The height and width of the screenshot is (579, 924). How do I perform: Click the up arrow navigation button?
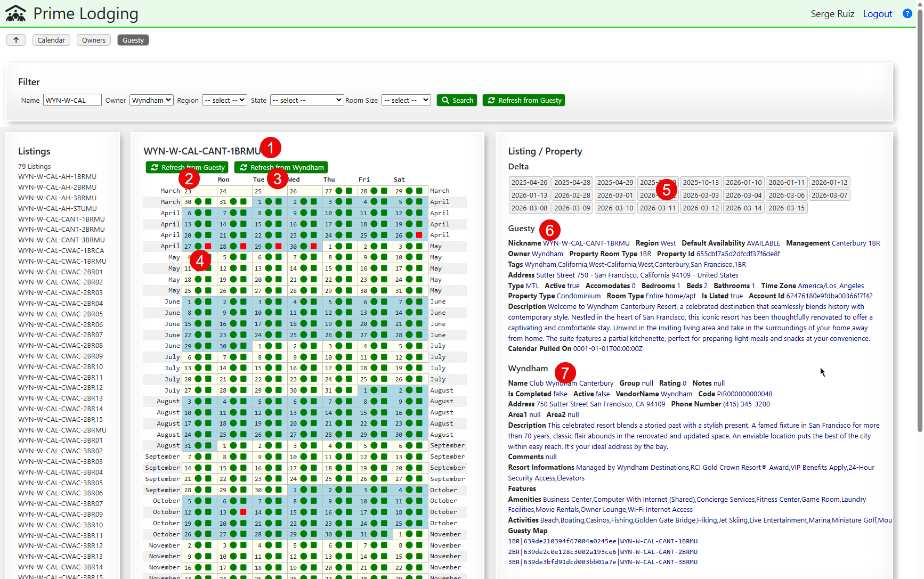point(16,40)
